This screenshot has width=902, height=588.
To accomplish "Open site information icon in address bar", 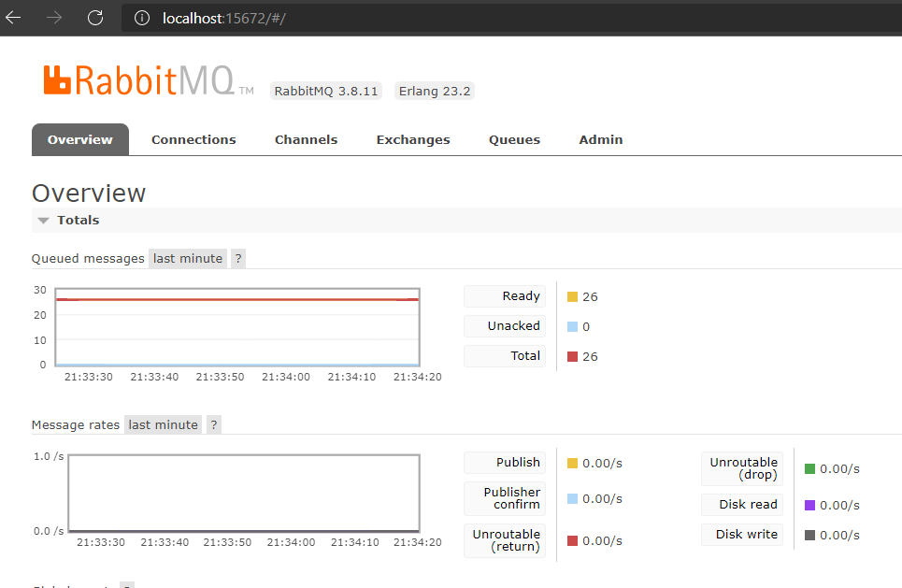I will [141, 19].
